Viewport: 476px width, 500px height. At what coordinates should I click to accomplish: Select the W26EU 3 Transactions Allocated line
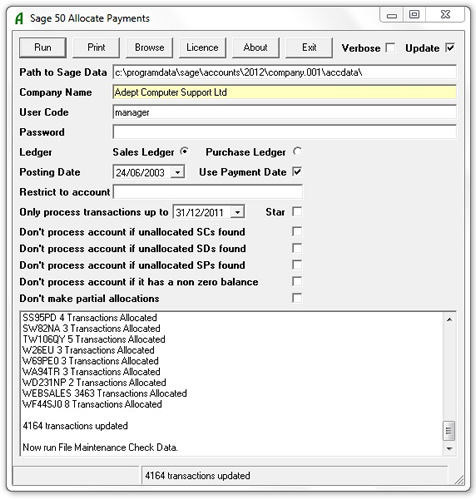pyautogui.click(x=88, y=350)
